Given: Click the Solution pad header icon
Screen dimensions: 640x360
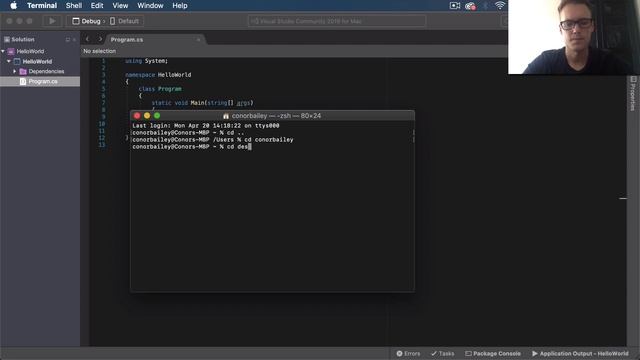Looking at the screenshot, I should 7,40.
